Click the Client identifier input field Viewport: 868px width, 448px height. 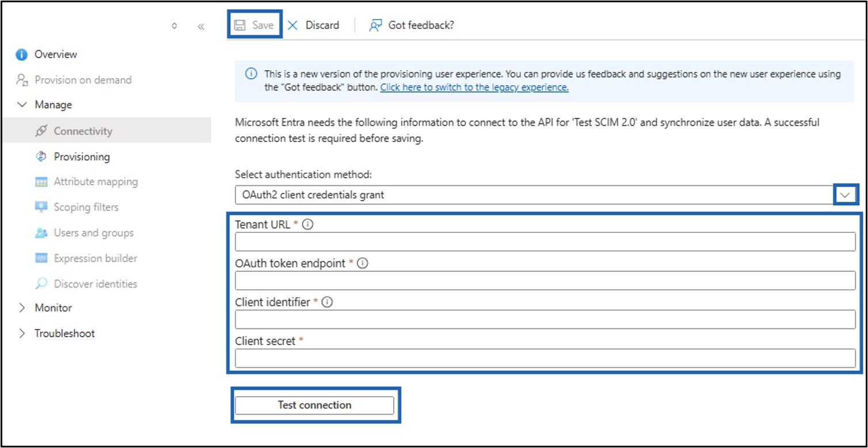point(545,319)
